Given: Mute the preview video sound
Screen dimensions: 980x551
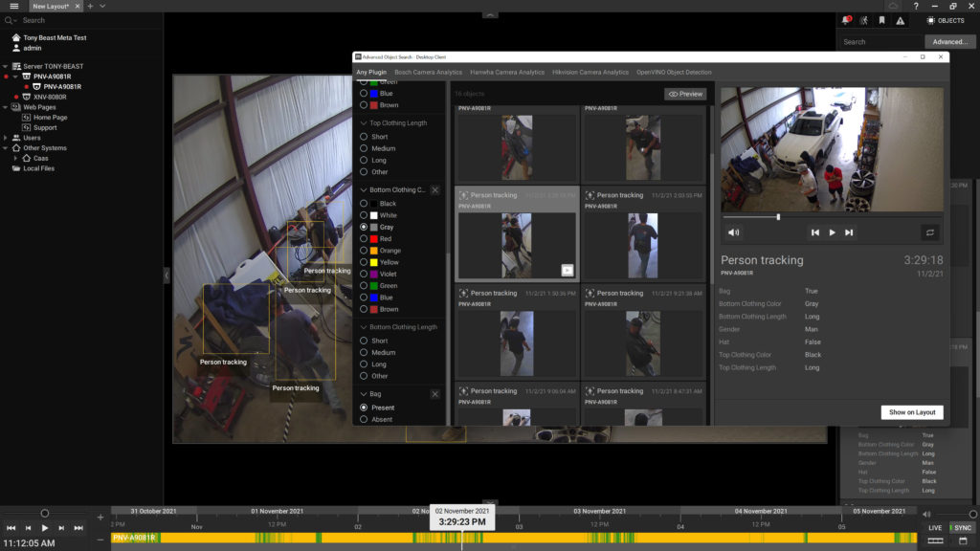Looking at the screenshot, I should 734,232.
